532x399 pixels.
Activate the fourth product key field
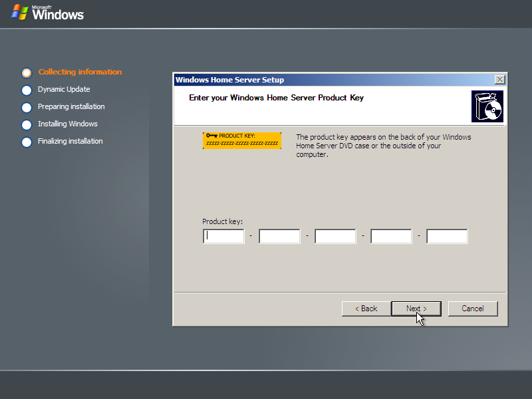point(391,236)
